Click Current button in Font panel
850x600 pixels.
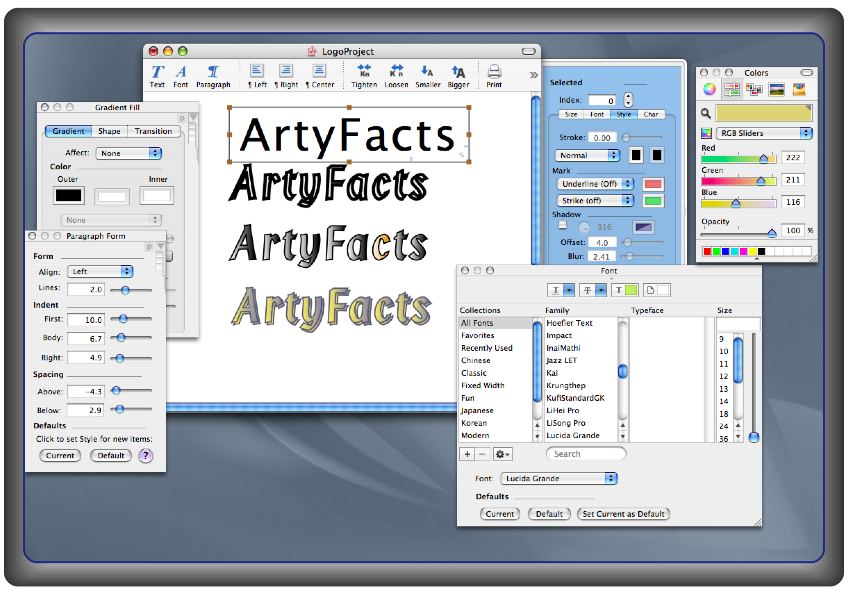[x=500, y=514]
